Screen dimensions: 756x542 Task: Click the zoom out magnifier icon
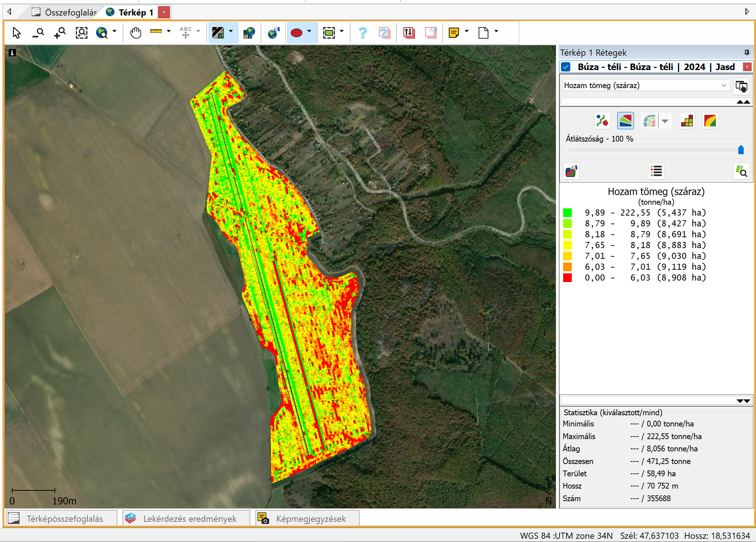38,33
